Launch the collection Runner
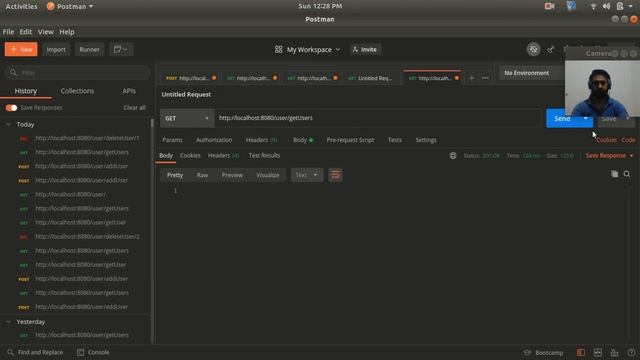Viewport: 640px width, 360px height. click(x=89, y=49)
